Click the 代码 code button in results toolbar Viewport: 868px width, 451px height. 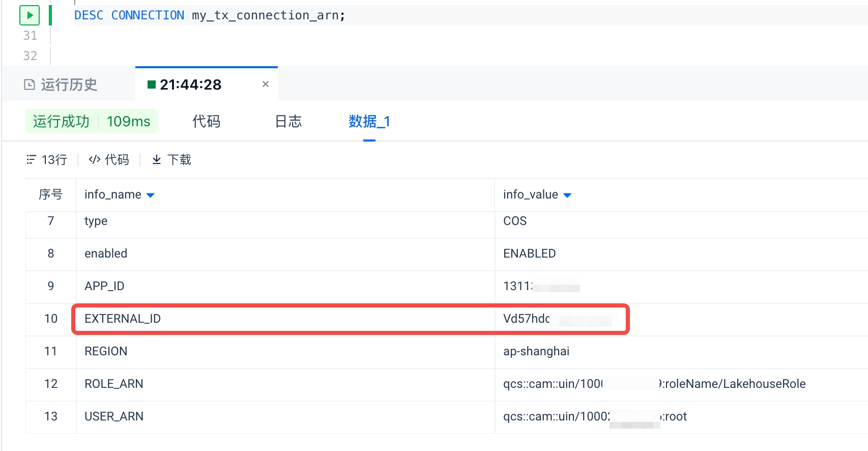point(109,160)
